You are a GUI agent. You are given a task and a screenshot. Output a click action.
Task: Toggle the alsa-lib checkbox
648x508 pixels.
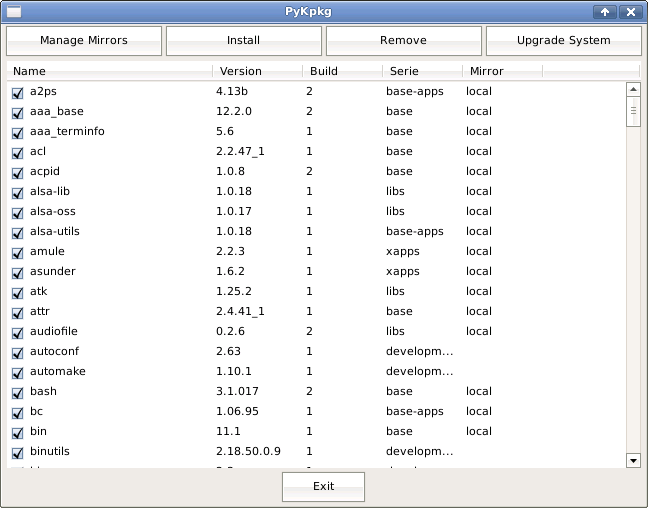[x=17, y=193]
